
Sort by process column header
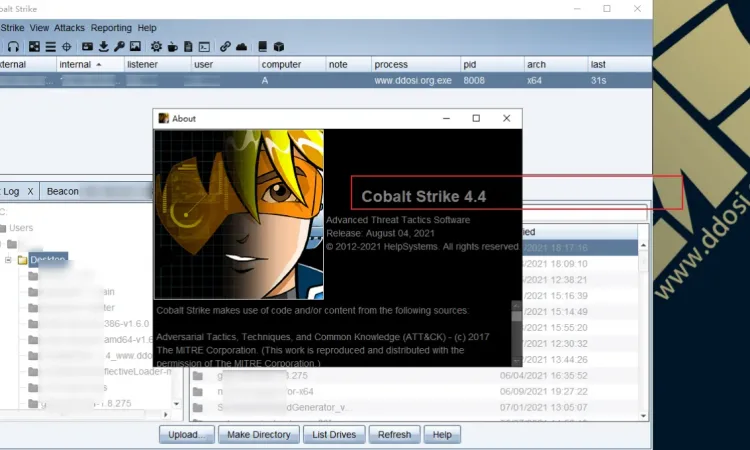[x=416, y=65]
